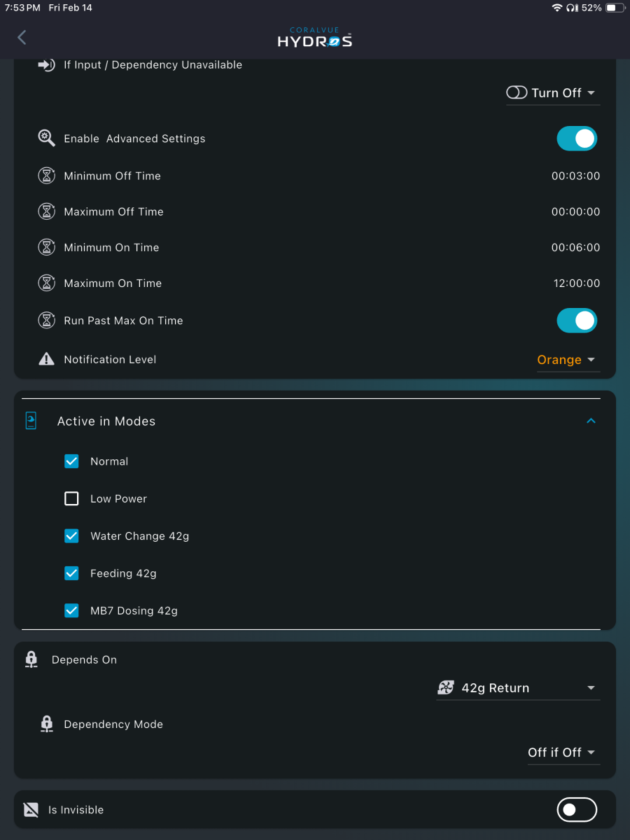Open the 42g Return dependency dropdown
The width and height of the screenshot is (630, 840).
pyautogui.click(x=518, y=688)
